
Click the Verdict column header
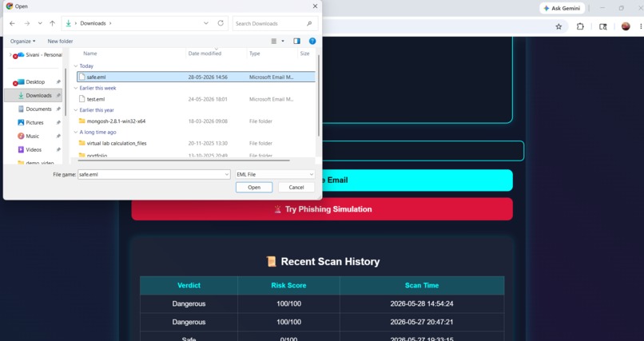coord(189,286)
